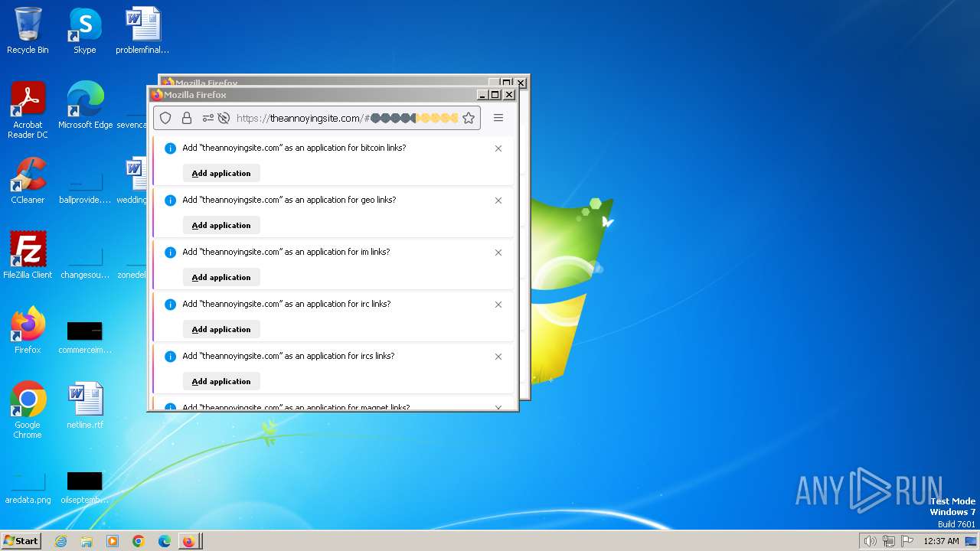
Task: Select the Firefox desktop shortcut
Action: [28, 331]
